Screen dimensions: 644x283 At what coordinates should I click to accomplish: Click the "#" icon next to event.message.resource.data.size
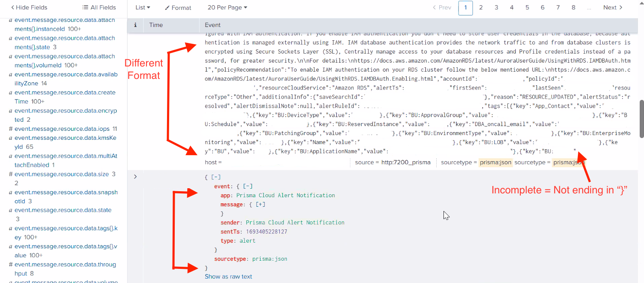point(10,174)
